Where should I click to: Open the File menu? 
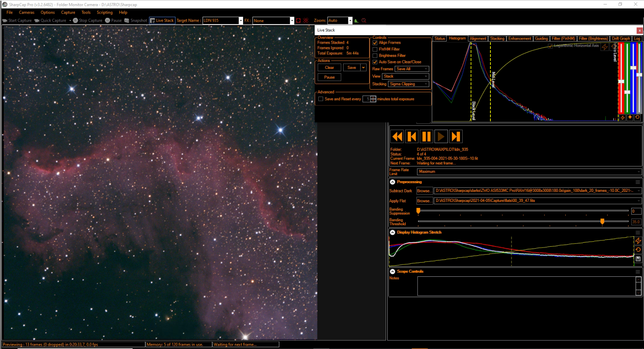pyautogui.click(x=10, y=12)
